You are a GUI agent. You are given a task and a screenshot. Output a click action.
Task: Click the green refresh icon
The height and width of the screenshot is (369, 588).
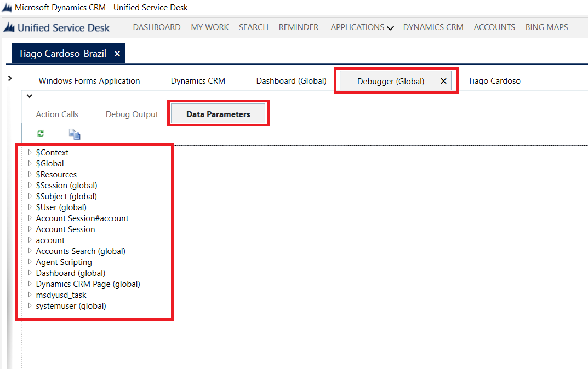[x=41, y=134]
